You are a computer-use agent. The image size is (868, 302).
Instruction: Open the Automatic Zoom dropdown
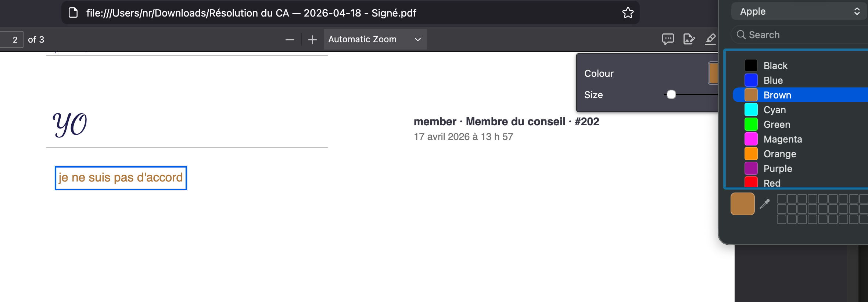[x=375, y=39]
